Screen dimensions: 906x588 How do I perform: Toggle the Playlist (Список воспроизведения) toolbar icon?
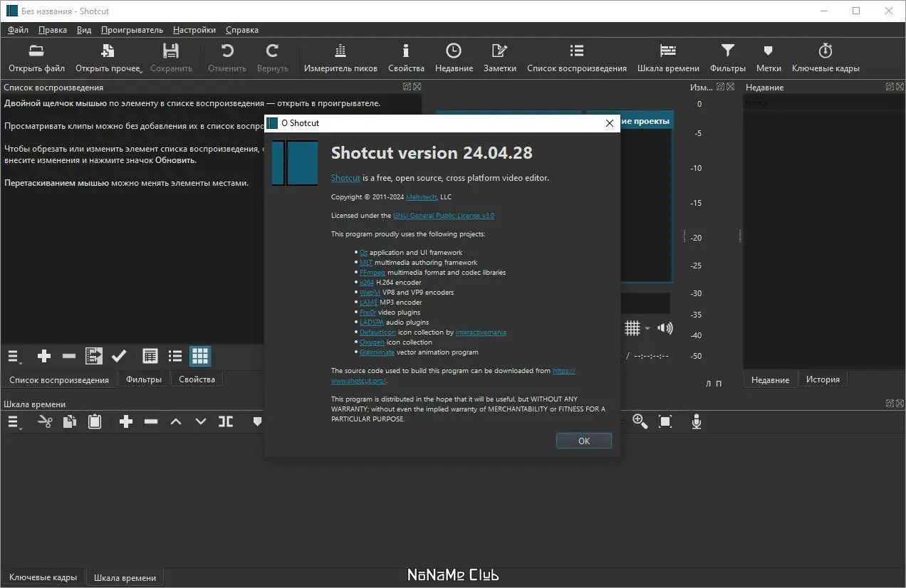577,51
